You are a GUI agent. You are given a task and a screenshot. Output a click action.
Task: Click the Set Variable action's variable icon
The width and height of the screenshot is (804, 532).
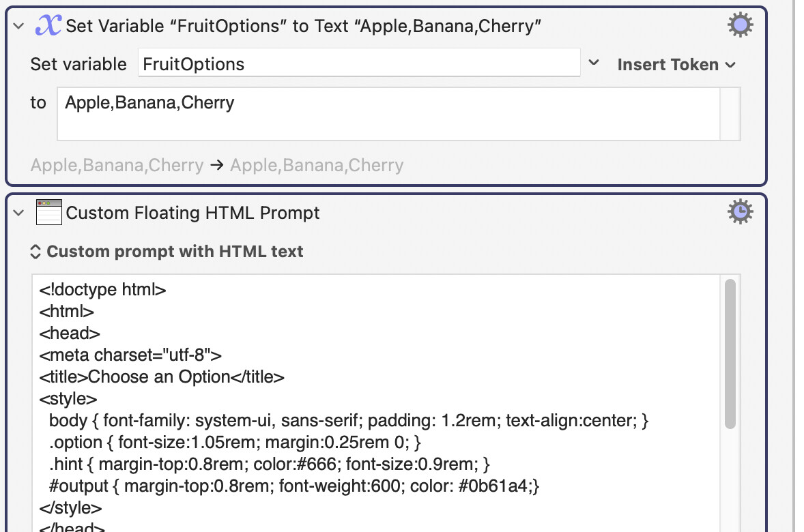48,26
